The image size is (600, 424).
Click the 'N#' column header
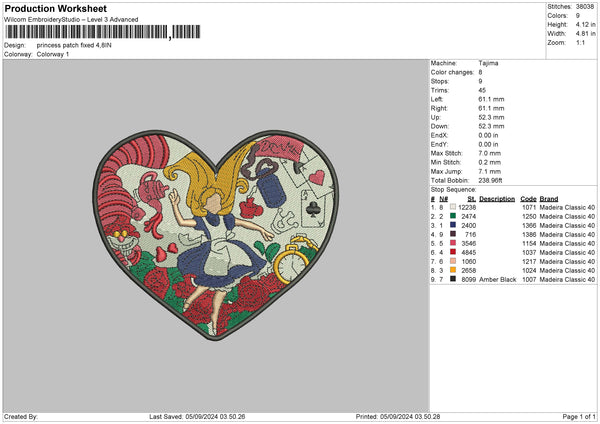tap(443, 199)
